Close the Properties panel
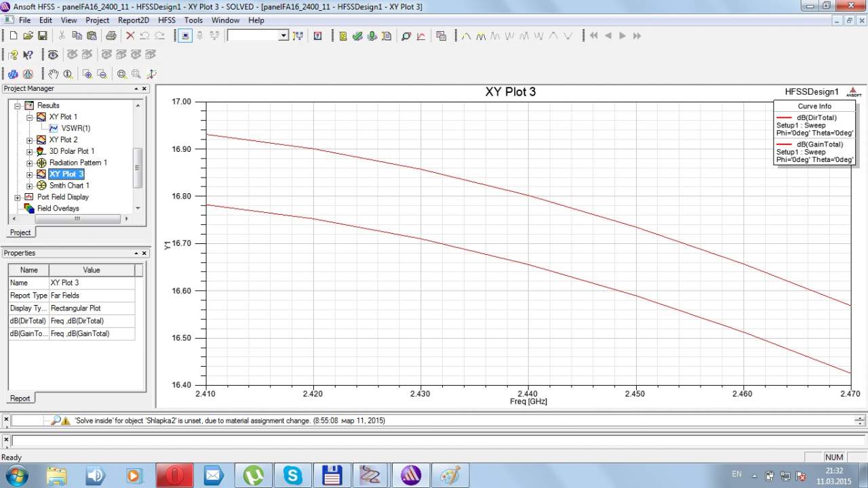This screenshot has height=488, width=868. point(144,253)
